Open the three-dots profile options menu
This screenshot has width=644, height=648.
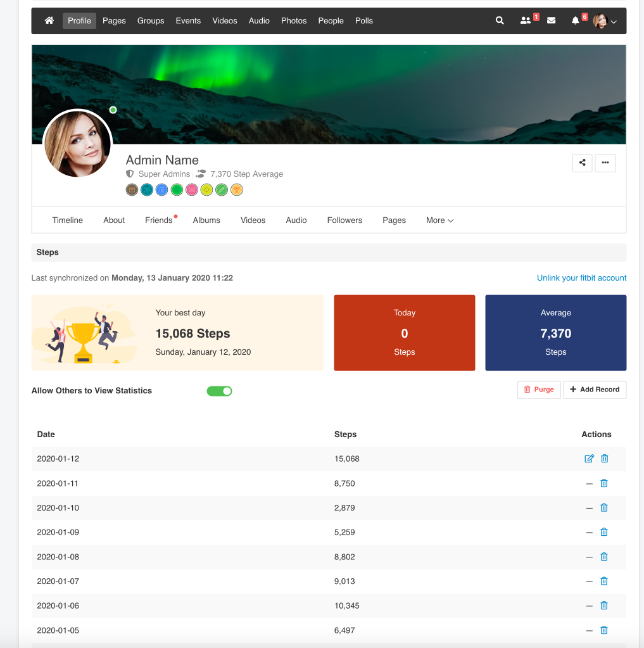[605, 163]
